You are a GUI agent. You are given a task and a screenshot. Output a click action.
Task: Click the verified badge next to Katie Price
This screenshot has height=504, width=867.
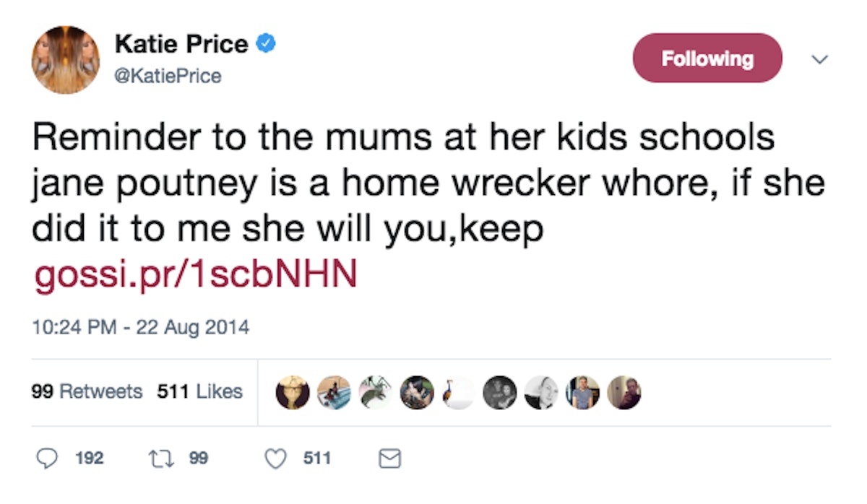[266, 42]
